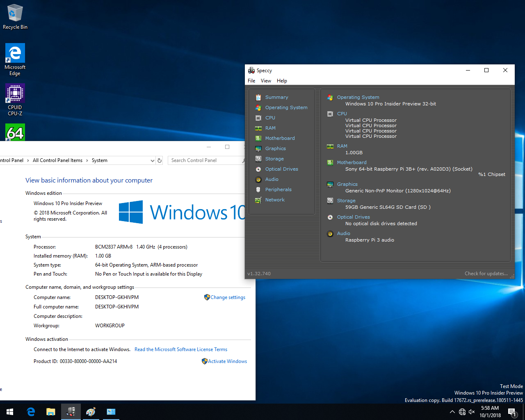The width and height of the screenshot is (525, 420).
Task: Click the Change settings link
Action: click(228, 297)
